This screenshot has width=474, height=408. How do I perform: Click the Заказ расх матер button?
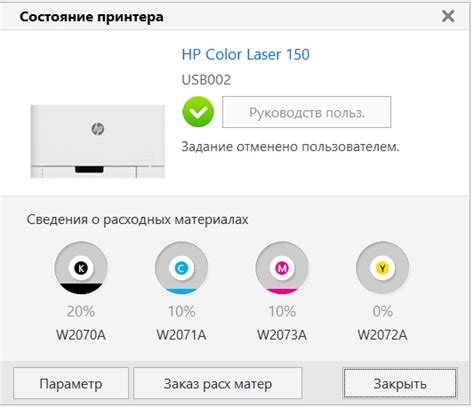pyautogui.click(x=218, y=384)
